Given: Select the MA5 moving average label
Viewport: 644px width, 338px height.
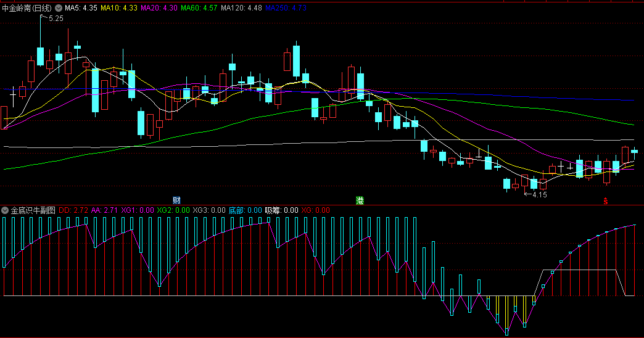Looking at the screenshot, I should pyautogui.click(x=81, y=8).
